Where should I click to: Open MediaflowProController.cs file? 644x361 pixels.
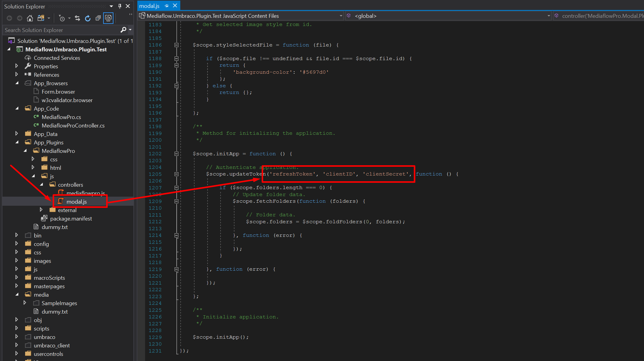point(73,125)
